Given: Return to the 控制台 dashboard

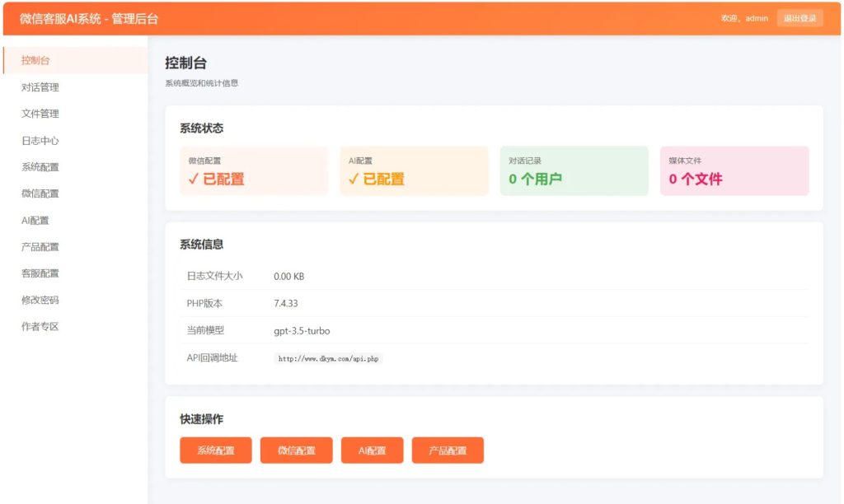Looking at the screenshot, I should tap(37, 59).
